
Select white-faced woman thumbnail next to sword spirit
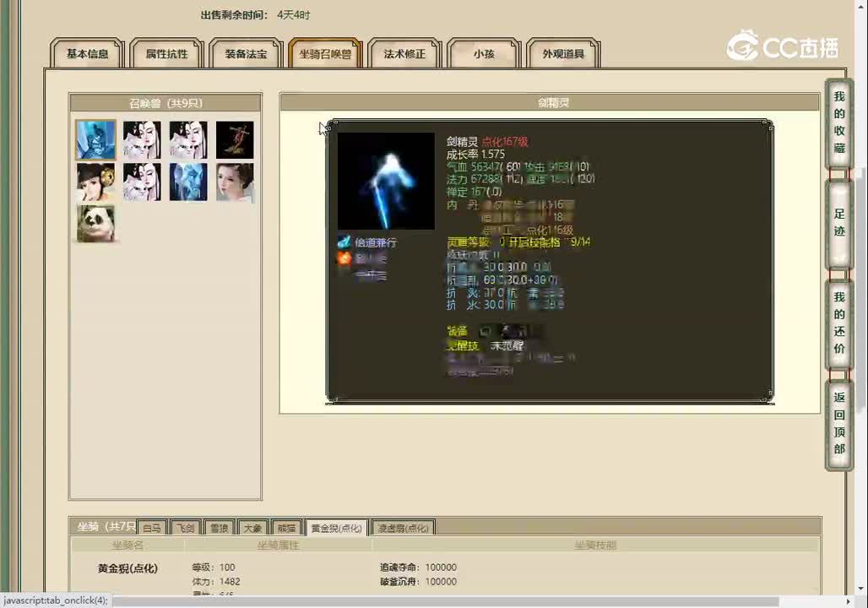pyautogui.click(x=142, y=140)
